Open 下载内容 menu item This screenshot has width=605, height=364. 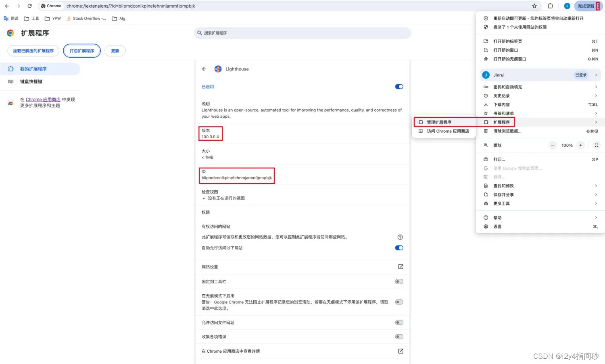point(540,105)
